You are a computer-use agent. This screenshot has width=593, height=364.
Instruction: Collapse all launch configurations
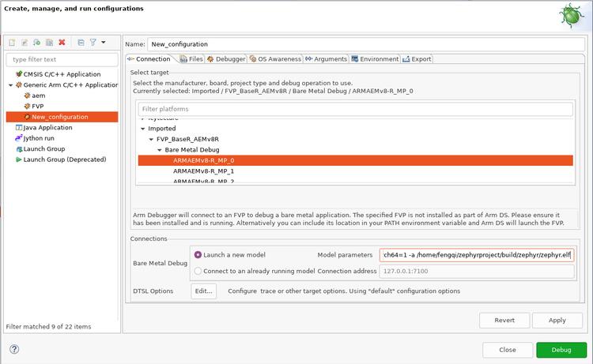(81, 42)
